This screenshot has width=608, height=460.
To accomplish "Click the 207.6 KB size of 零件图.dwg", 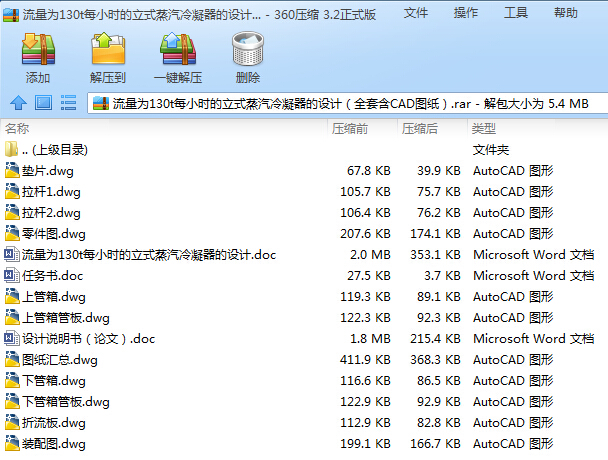I will coord(365,233).
